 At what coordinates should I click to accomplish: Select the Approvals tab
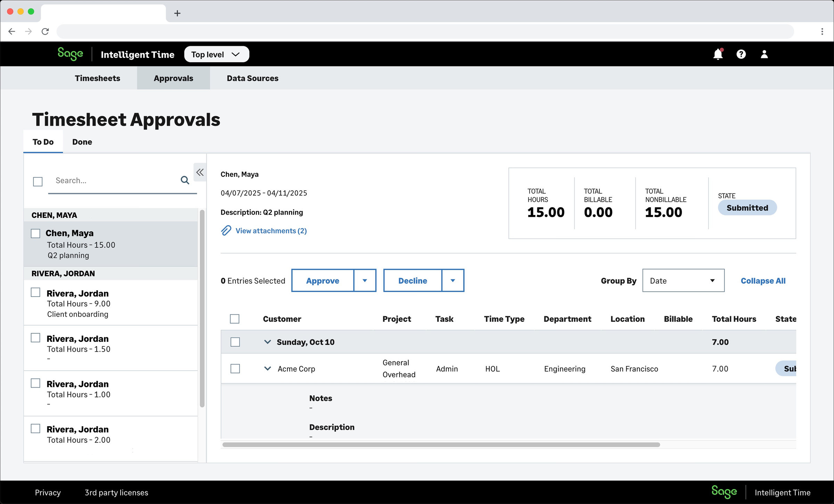173,78
